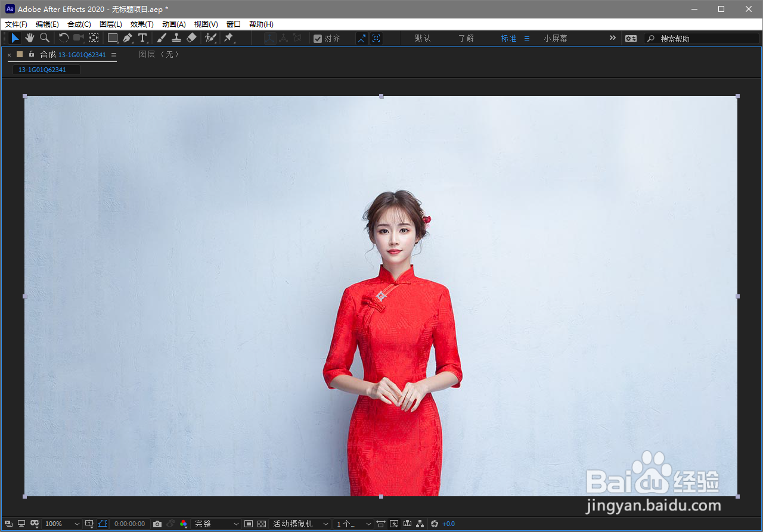
Task: Open the 效果(T) menu
Action: coord(142,24)
